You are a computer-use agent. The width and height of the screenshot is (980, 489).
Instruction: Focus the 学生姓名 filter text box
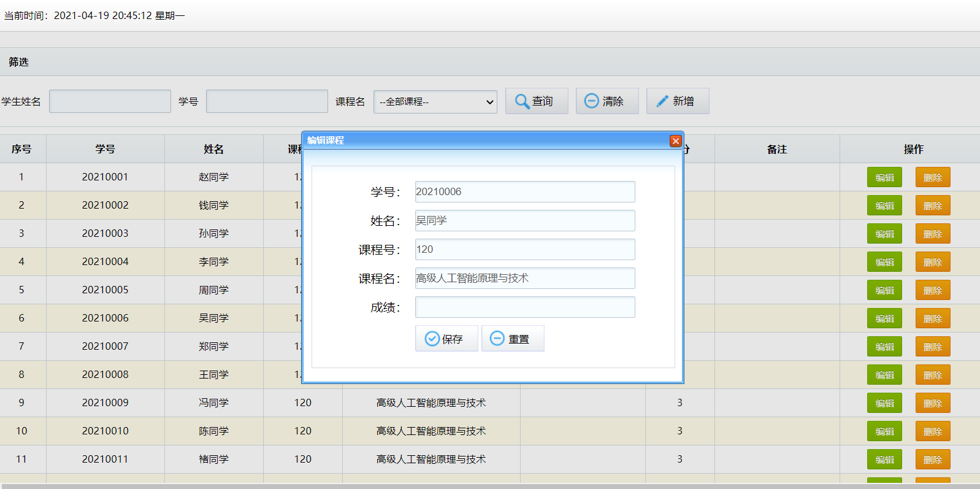[110, 101]
